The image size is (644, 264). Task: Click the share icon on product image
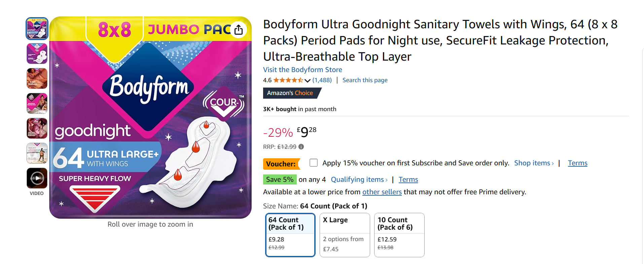tap(239, 30)
